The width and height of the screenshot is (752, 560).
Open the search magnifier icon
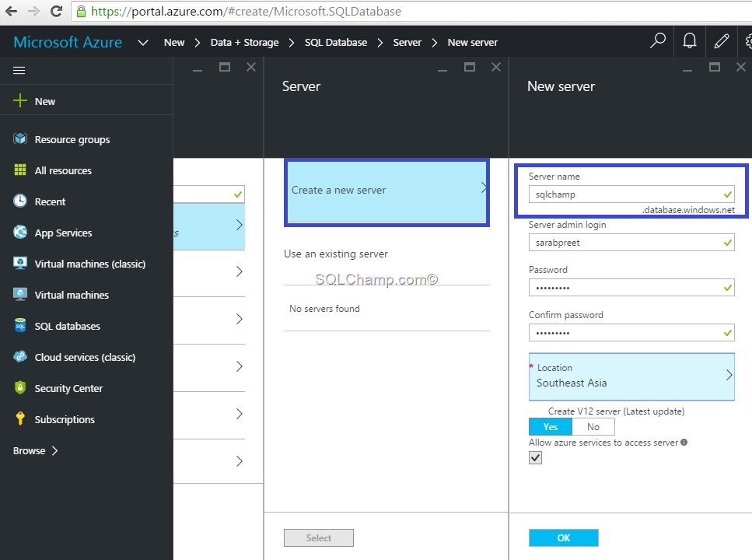658,40
